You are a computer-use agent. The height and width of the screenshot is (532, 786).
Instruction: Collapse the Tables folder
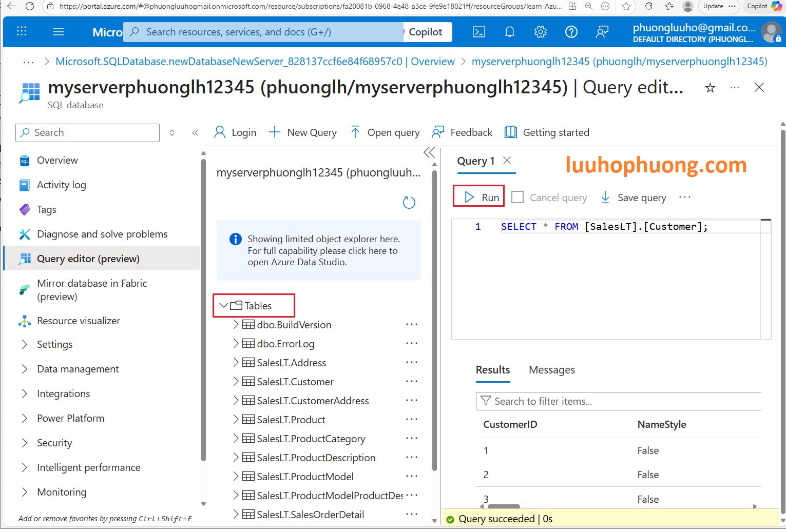coord(223,306)
